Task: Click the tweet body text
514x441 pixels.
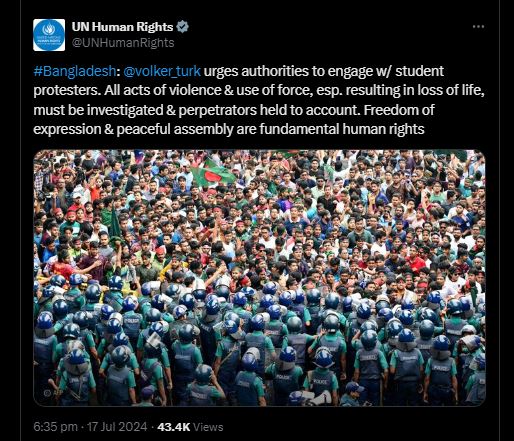Action: (x=259, y=100)
